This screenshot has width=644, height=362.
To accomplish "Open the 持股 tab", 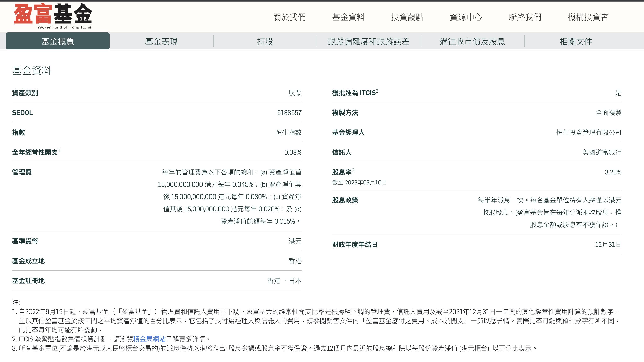I will pos(265,41).
